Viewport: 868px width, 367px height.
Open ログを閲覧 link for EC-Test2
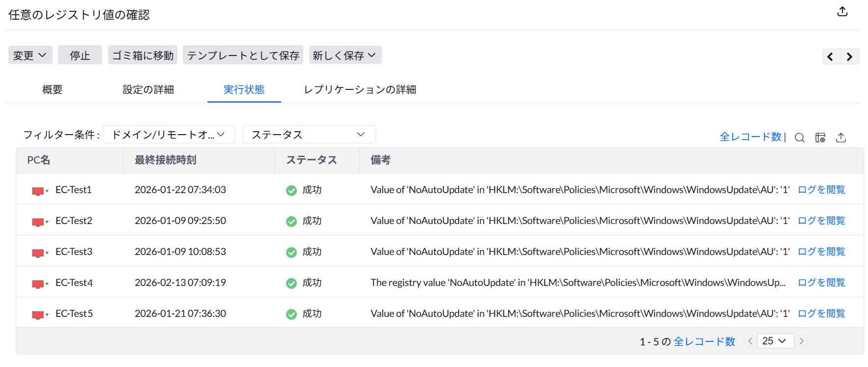click(821, 221)
